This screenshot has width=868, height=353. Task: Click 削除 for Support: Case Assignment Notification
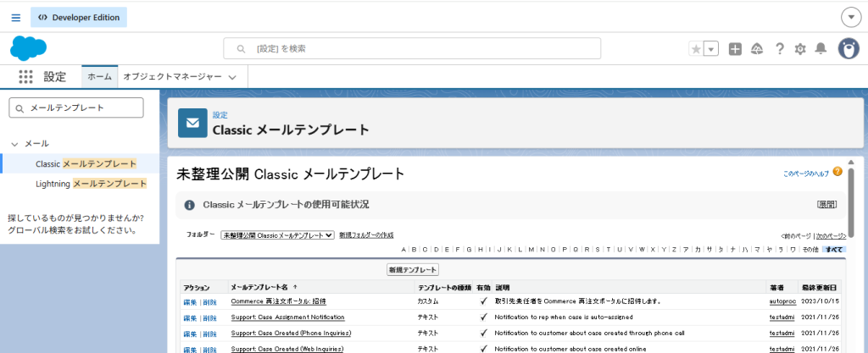point(210,318)
